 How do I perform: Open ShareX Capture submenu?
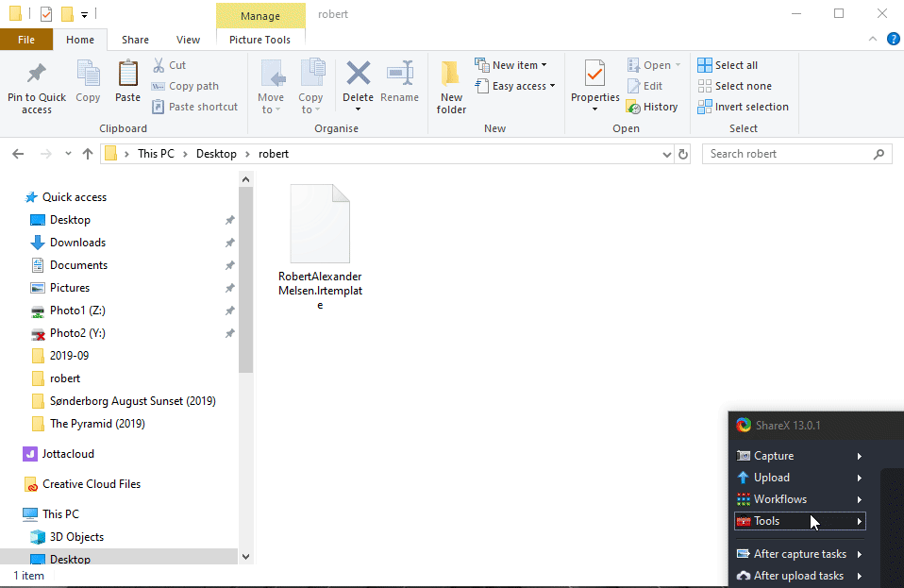click(799, 456)
